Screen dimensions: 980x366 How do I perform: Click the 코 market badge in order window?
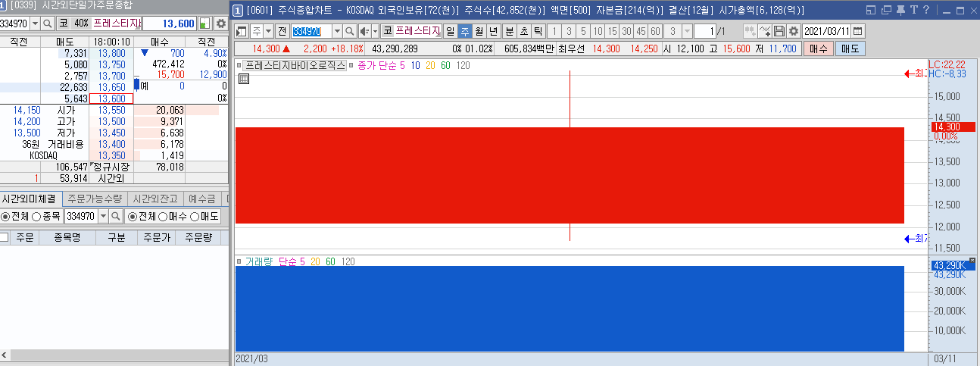[64, 23]
